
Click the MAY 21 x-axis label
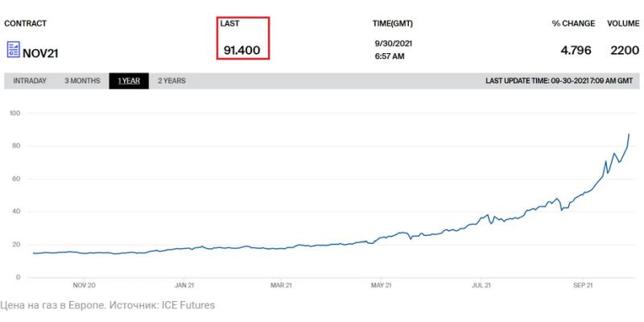[x=380, y=285]
